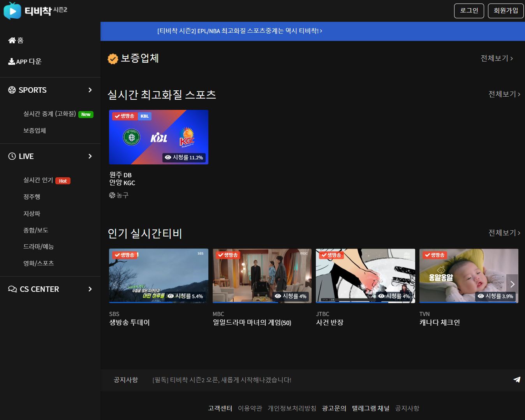Click the 티비착 logo icon
525x420 pixels.
click(x=12, y=11)
